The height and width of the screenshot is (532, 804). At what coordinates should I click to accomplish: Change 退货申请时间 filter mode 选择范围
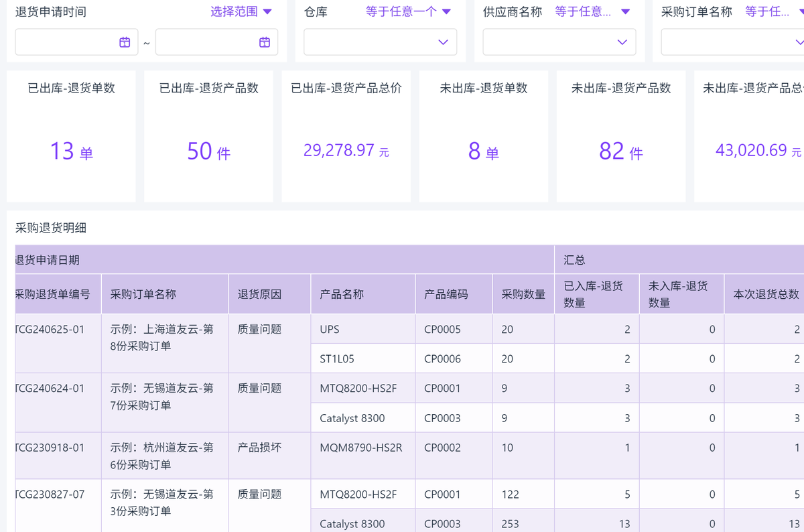click(x=241, y=11)
